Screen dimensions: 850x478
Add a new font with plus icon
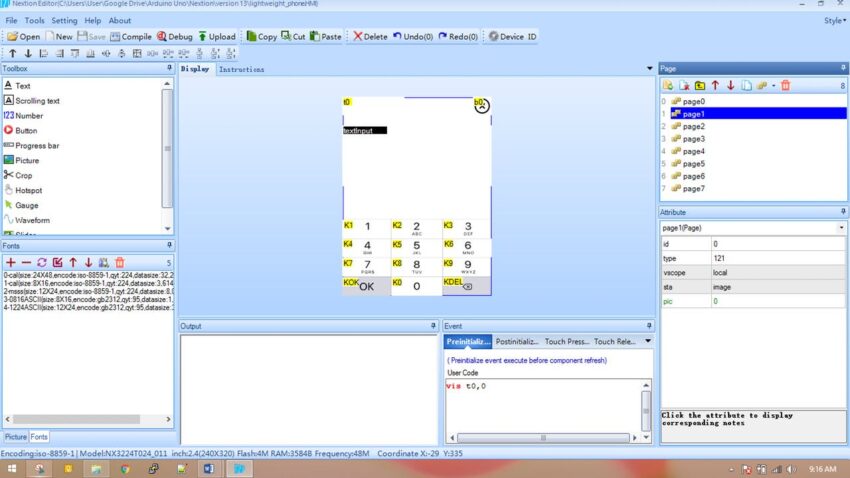pyautogui.click(x=11, y=262)
